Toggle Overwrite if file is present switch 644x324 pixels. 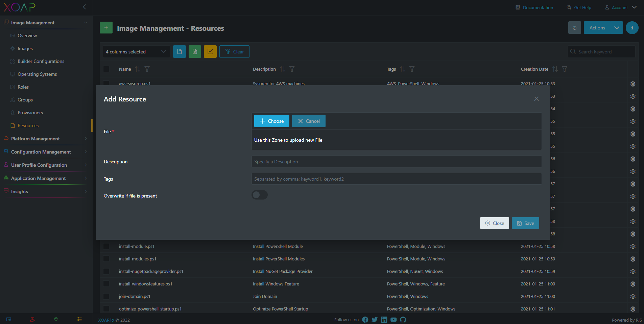(x=260, y=195)
